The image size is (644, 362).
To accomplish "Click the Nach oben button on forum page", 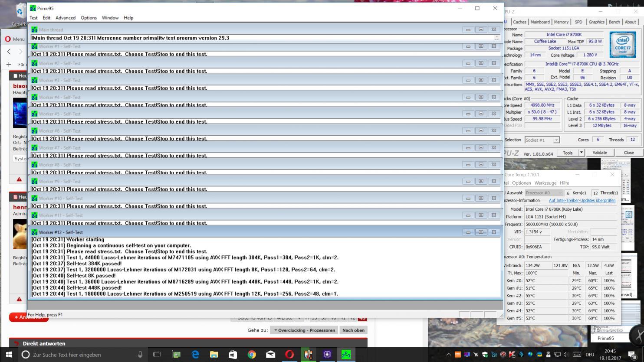I will pyautogui.click(x=353, y=330).
